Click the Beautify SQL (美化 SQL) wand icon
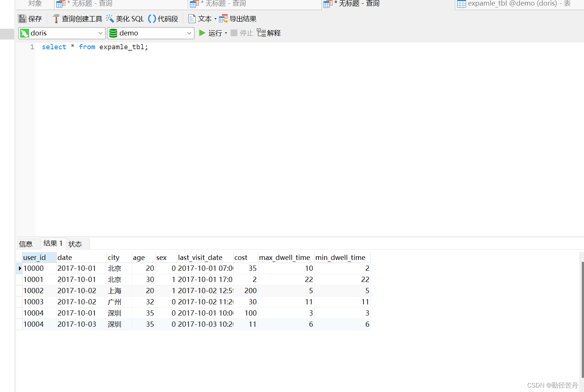 pos(110,19)
